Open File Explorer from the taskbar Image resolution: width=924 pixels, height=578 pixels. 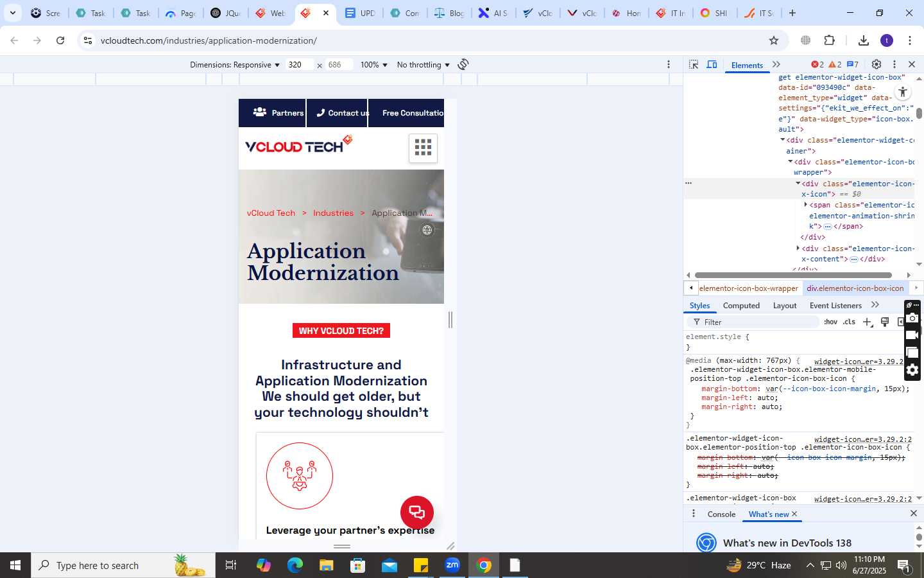pos(327,565)
